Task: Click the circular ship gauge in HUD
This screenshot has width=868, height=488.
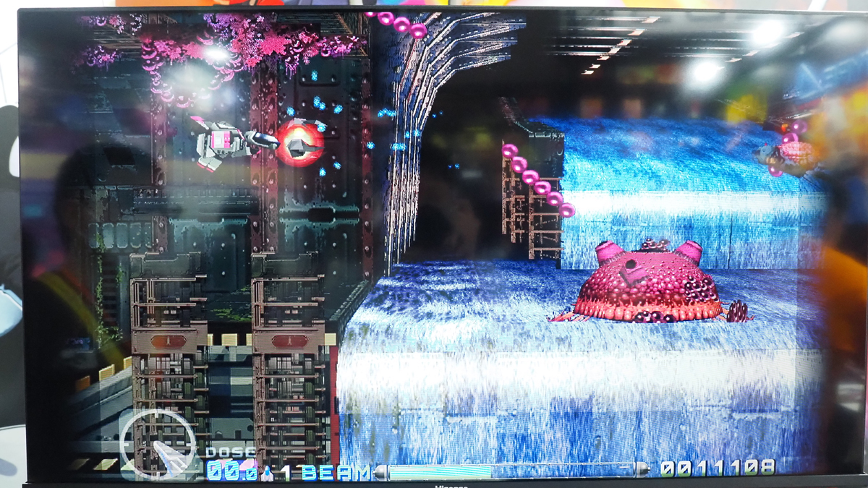Action: [x=157, y=443]
